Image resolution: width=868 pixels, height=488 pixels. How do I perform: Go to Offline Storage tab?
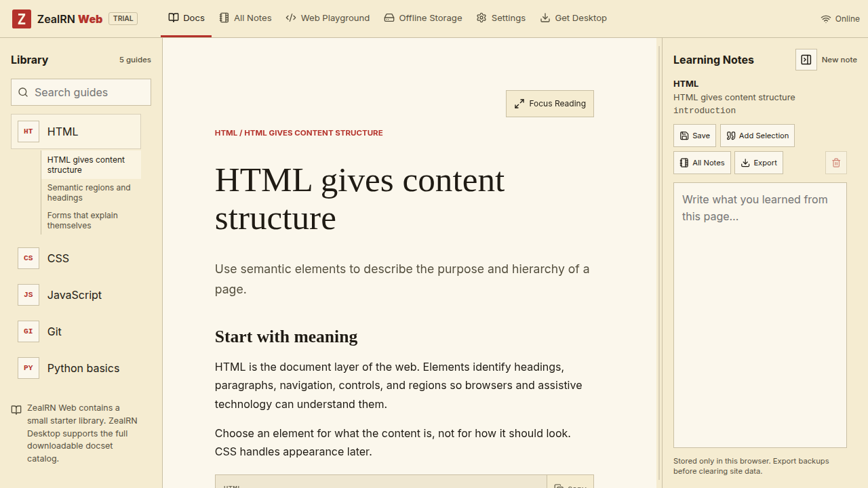423,18
